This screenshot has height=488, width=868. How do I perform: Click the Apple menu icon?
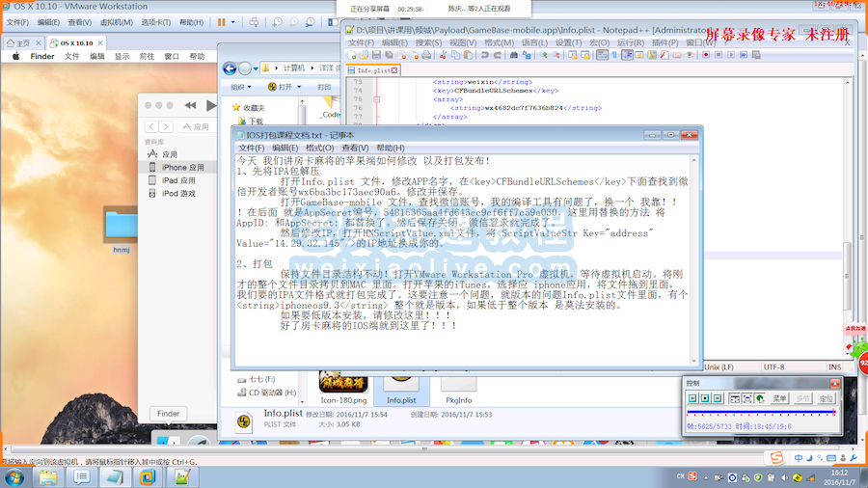(x=17, y=56)
